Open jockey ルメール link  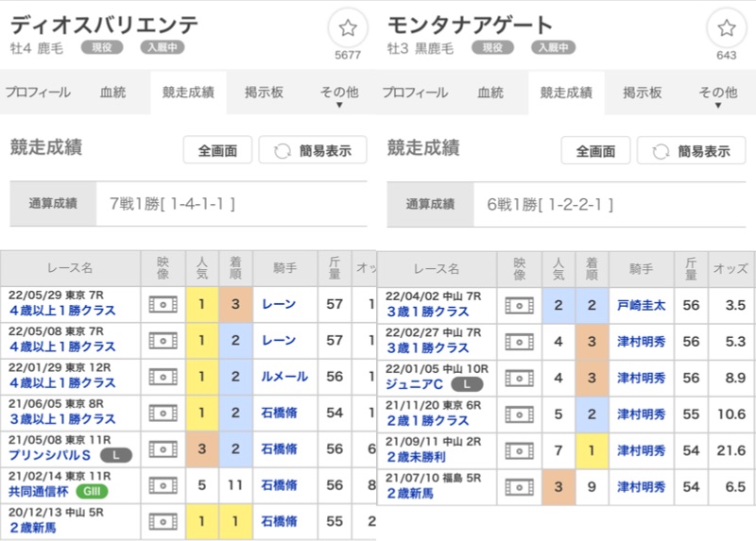click(x=284, y=377)
